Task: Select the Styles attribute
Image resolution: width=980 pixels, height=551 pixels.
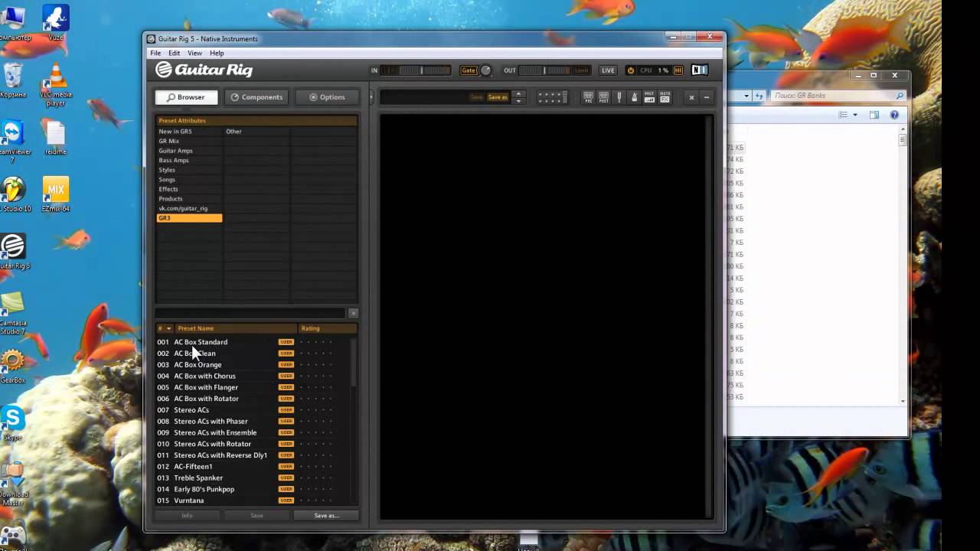Action: coord(189,170)
